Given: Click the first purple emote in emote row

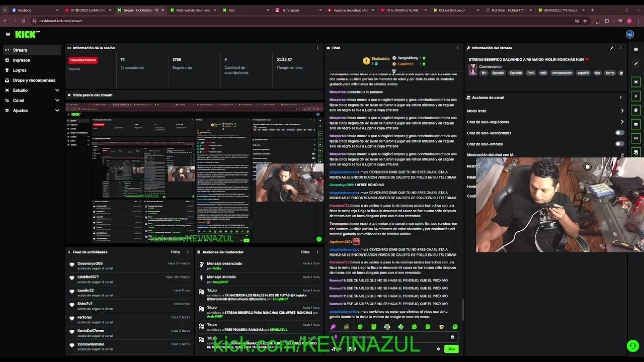Looking at the screenshot, I should [x=333, y=327].
